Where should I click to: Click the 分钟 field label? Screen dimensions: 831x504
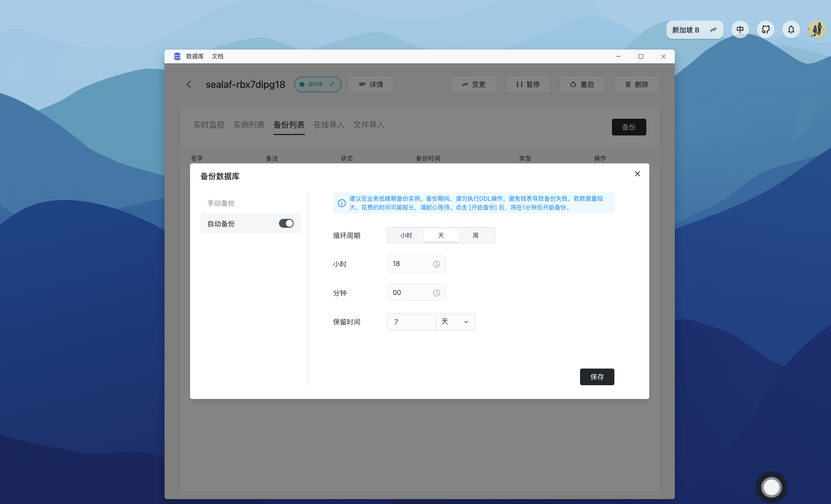pos(340,293)
